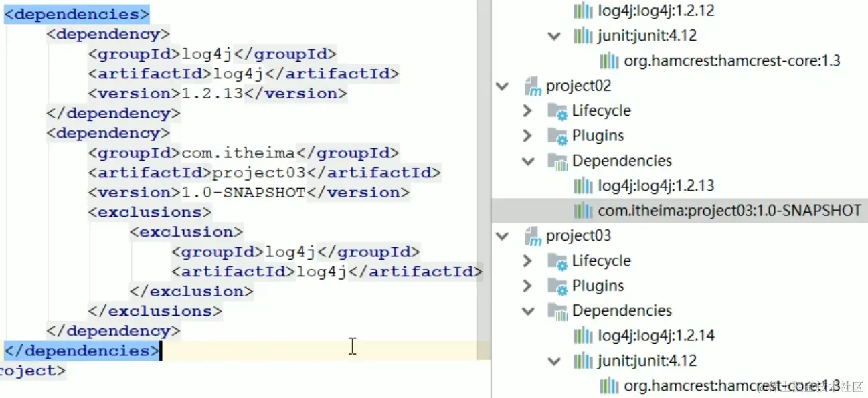This screenshot has width=868, height=398.
Task: Click the Plugins gear-folder icon under project02
Action: pos(557,136)
